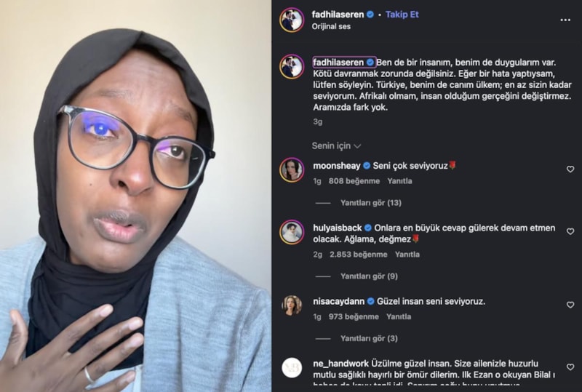The image size is (582, 392).
Task: Expand the 'Senin için' comment sort dropdown
Action: pyautogui.click(x=336, y=146)
